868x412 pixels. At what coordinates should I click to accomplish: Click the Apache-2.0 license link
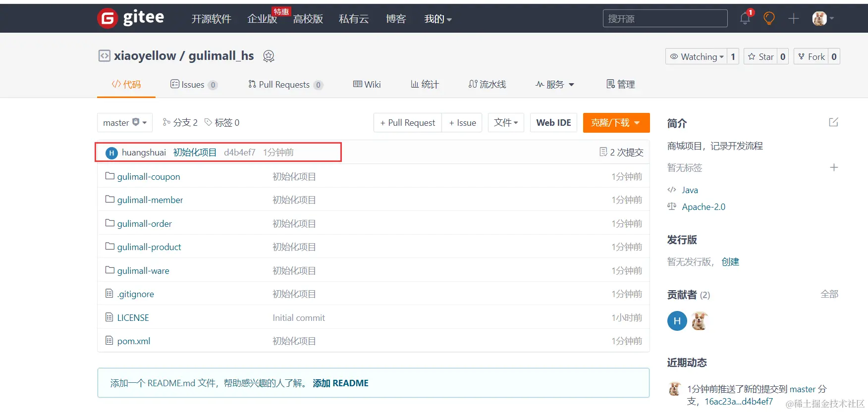(x=704, y=207)
